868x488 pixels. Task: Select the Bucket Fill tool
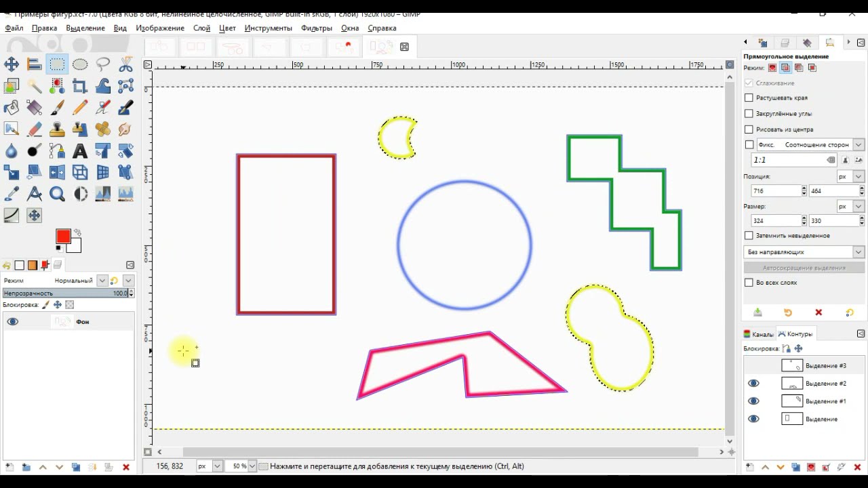pos(11,107)
